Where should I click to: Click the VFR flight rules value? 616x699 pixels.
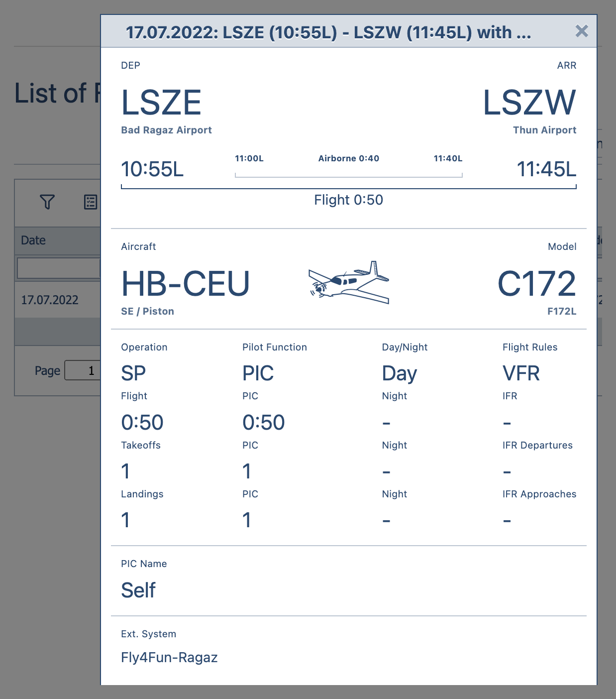(x=521, y=373)
